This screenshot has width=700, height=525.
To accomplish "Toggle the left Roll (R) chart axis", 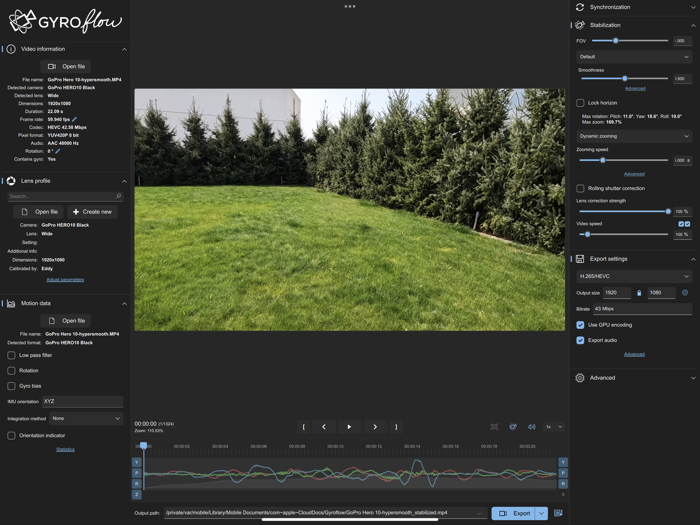I will pos(137,483).
